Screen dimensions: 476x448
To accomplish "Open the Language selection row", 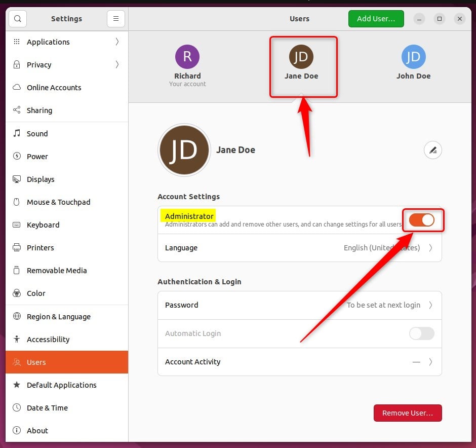I will tap(299, 248).
